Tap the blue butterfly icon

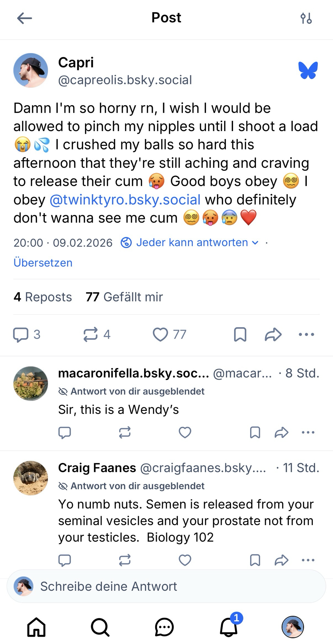click(x=308, y=70)
